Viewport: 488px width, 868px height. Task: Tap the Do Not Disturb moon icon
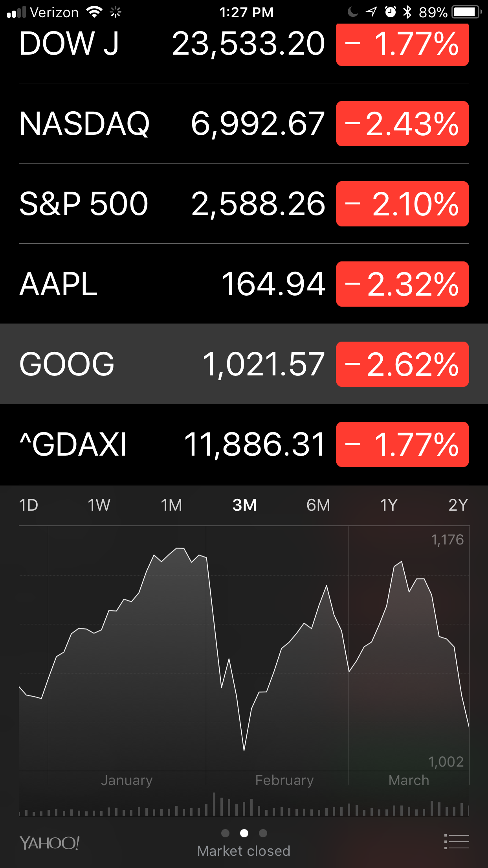(353, 12)
